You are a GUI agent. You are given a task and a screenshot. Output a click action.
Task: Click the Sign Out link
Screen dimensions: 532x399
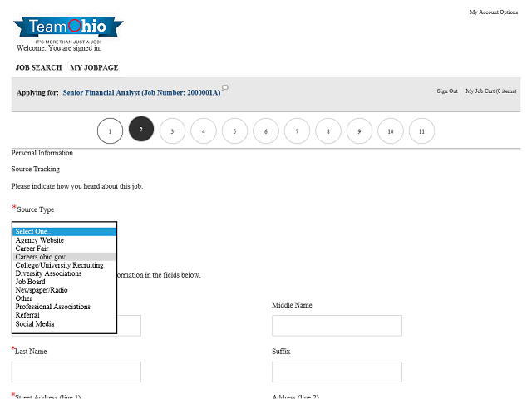(x=447, y=91)
